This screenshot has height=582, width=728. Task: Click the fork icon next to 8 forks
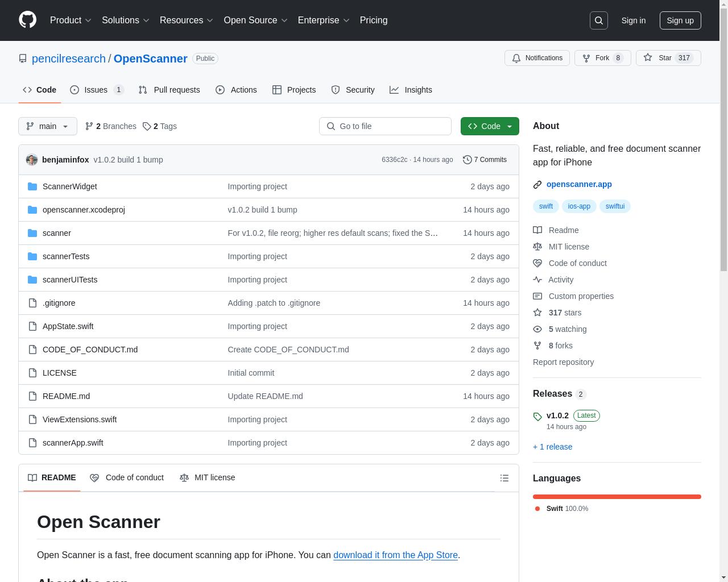tap(537, 346)
